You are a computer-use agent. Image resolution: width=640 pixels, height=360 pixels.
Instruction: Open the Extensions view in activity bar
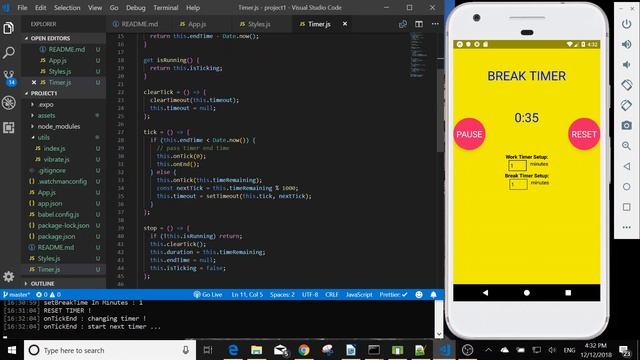coord(9,127)
